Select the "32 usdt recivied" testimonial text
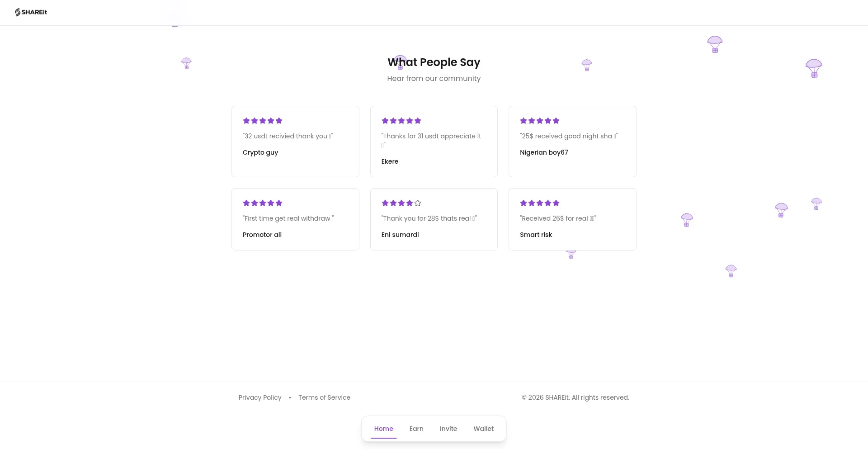Viewport: 868px width, 449px height. coord(288,136)
